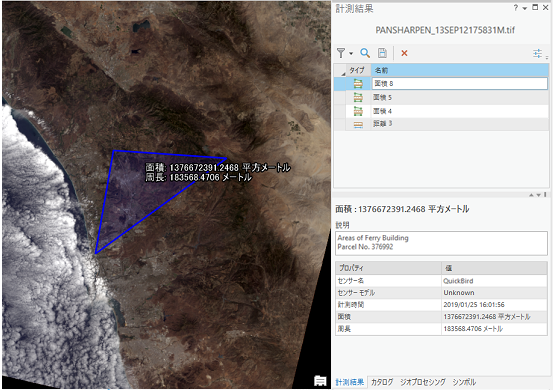The image size is (553, 390).
Task: Click the センサー名 property cell
Action: [388, 281]
